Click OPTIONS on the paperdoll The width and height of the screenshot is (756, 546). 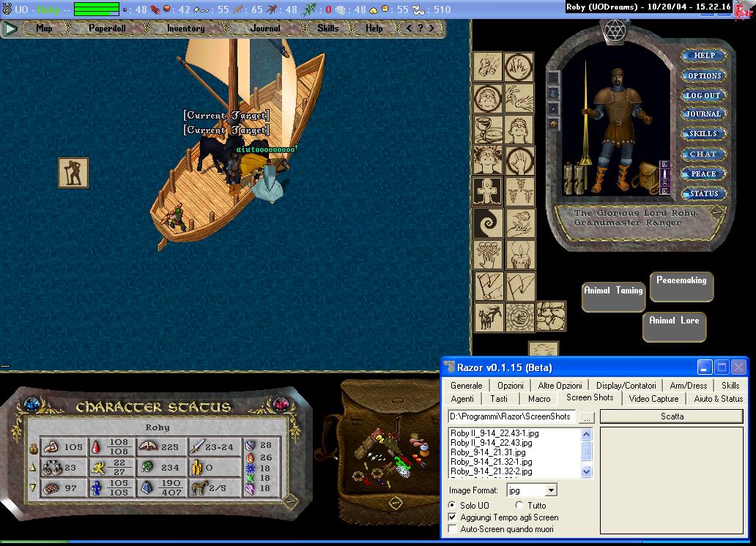pos(704,75)
